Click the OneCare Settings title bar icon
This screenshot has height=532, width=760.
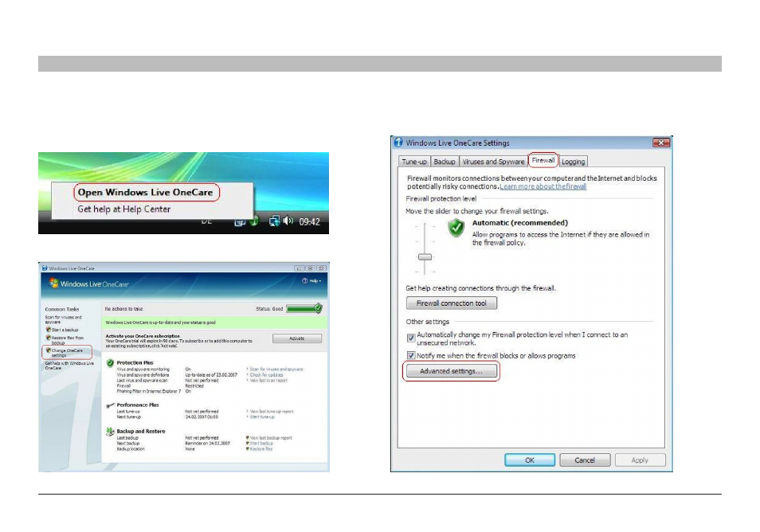[x=398, y=143]
